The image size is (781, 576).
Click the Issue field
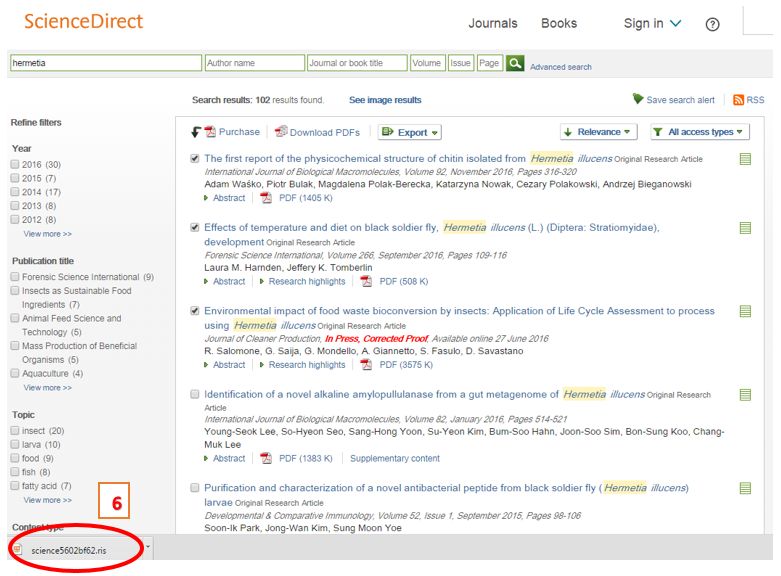coord(460,63)
